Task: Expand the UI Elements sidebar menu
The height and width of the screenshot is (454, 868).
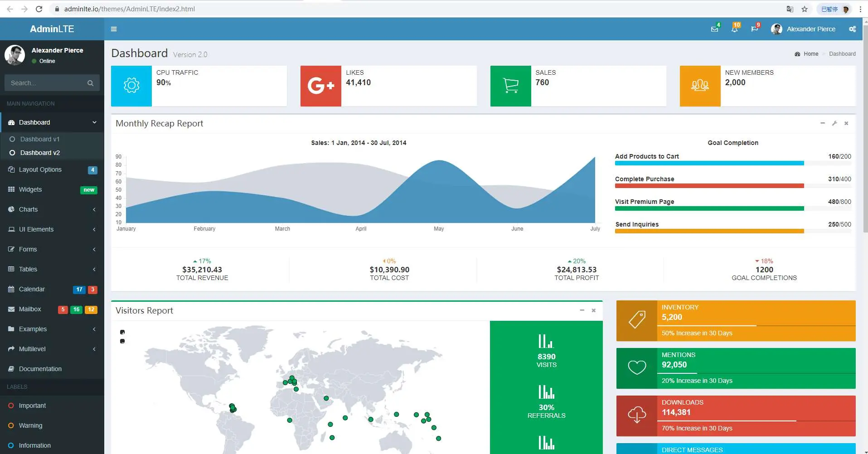Action: coord(52,229)
